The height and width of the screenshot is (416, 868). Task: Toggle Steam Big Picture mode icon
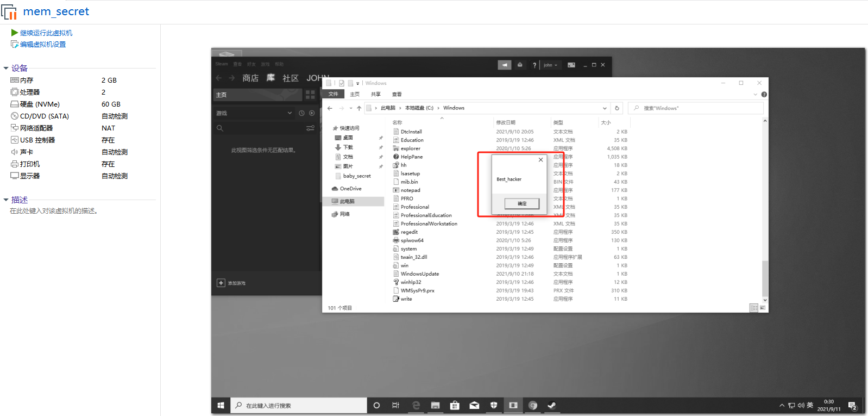pyautogui.click(x=571, y=65)
